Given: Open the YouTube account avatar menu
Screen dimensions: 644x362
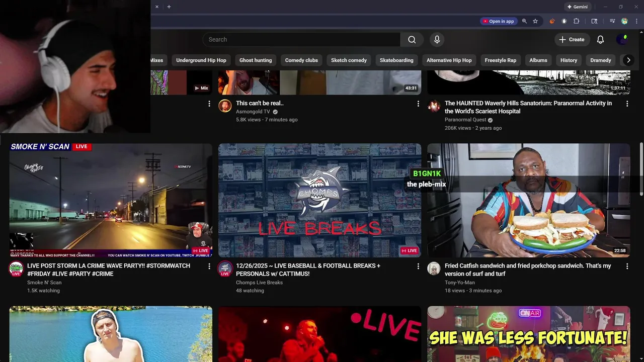Looking at the screenshot, I should pos(623,40).
